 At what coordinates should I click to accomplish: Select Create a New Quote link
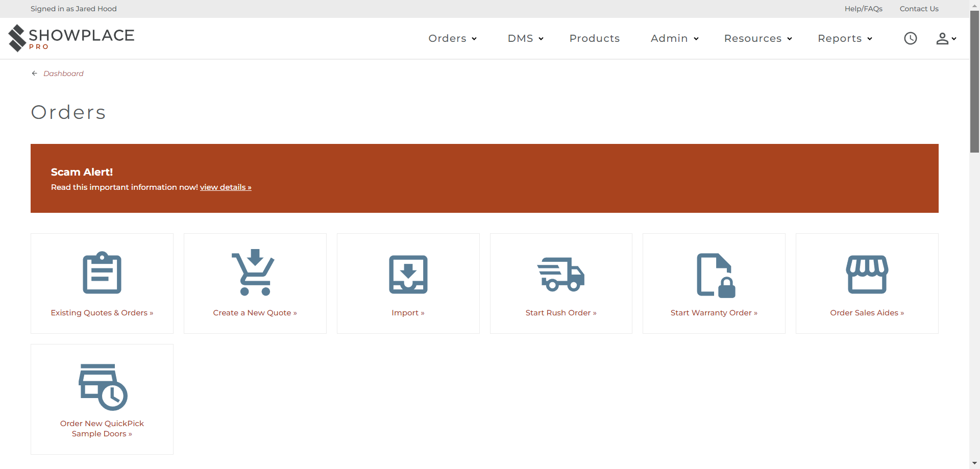pyautogui.click(x=255, y=313)
